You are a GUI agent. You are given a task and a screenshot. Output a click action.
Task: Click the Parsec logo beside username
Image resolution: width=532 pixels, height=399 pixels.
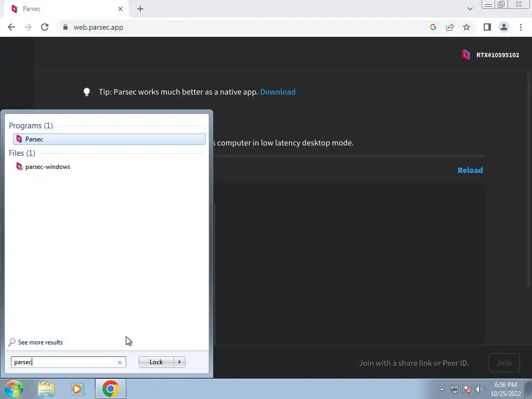click(466, 55)
